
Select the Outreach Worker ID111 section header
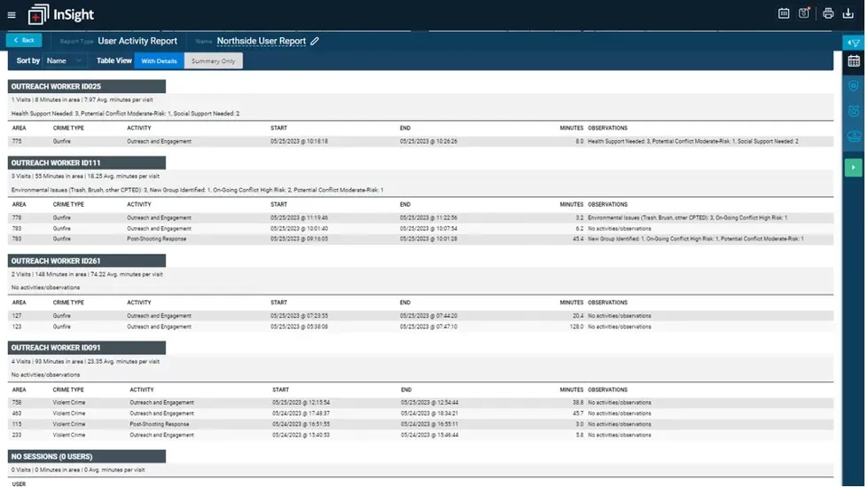(86, 163)
